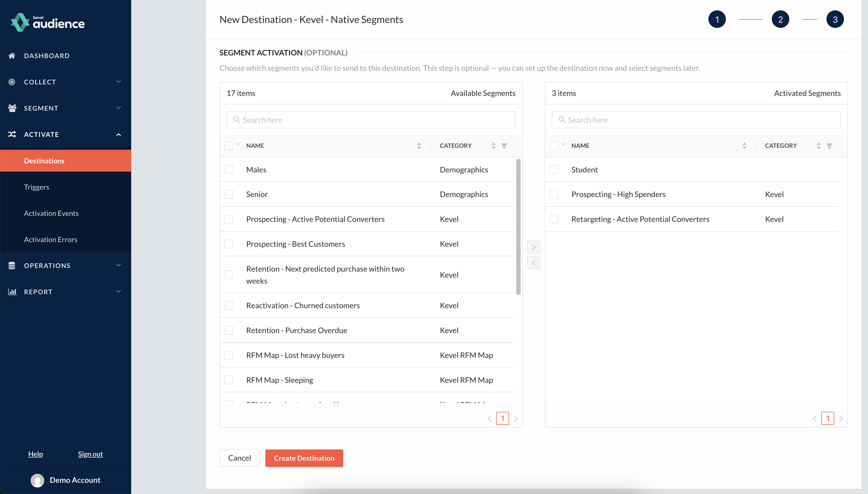Expand the Collect menu chevron
The height and width of the screenshot is (494, 868).
pyautogui.click(x=118, y=81)
